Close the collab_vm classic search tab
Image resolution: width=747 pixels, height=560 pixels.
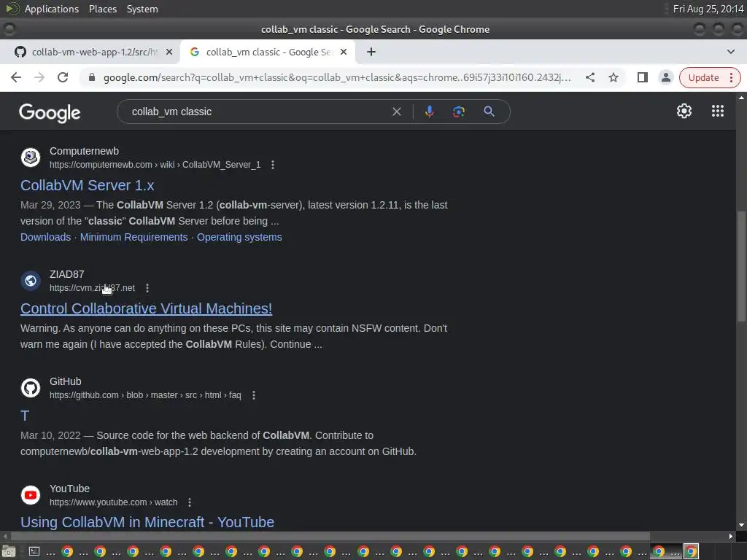pos(344,52)
